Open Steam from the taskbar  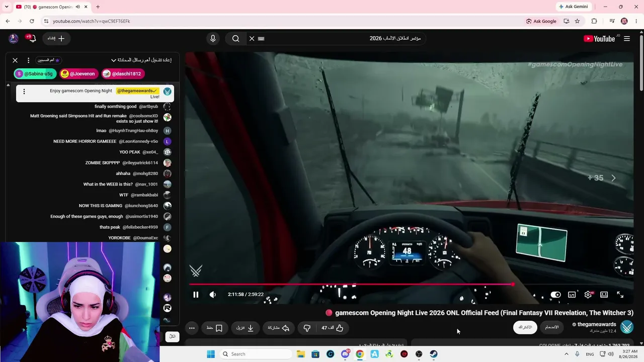[434, 354]
